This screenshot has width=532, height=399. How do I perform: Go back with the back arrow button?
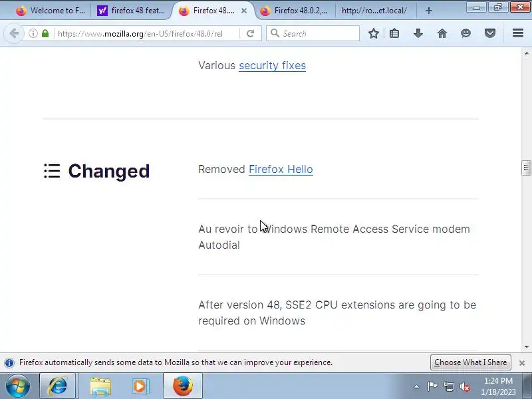[14, 33]
